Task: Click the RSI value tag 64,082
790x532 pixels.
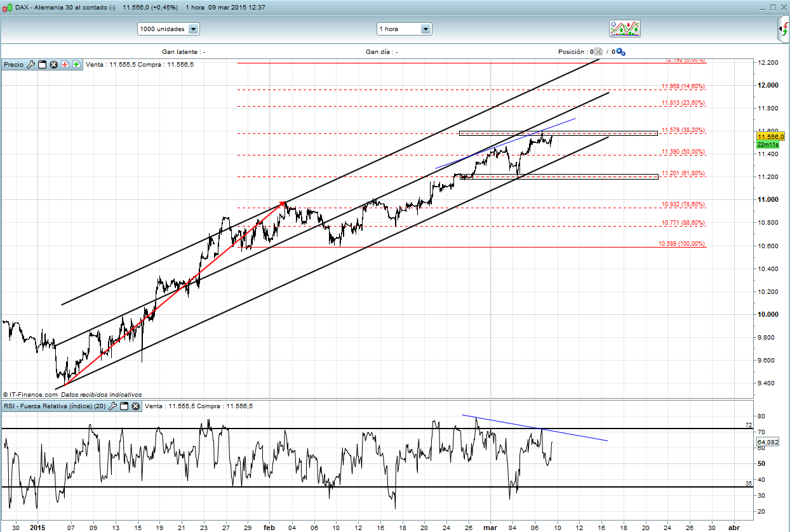Action: pos(768,442)
